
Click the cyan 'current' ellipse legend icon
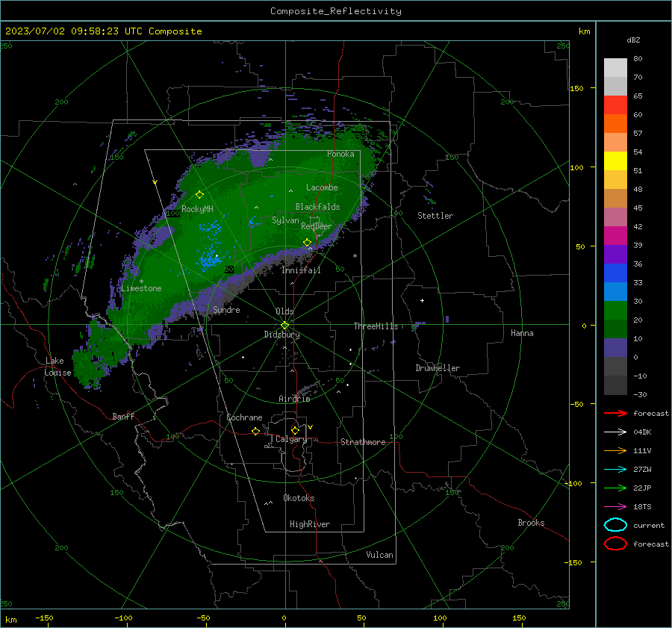615,525
